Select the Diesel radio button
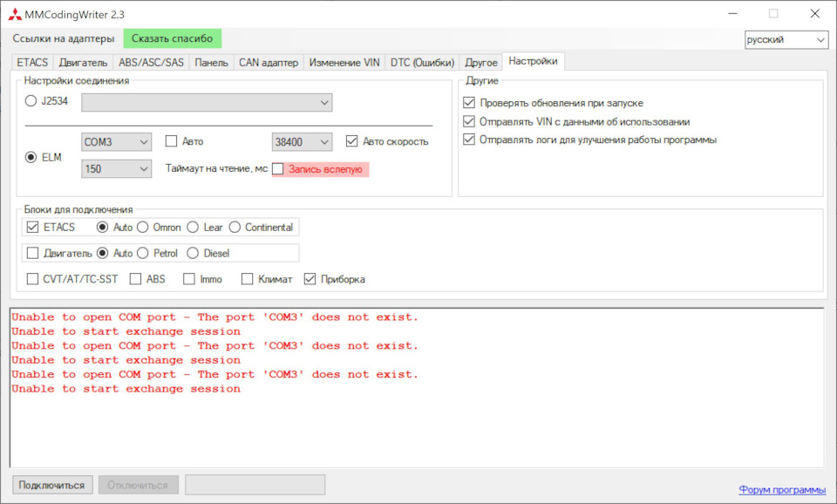 (193, 253)
